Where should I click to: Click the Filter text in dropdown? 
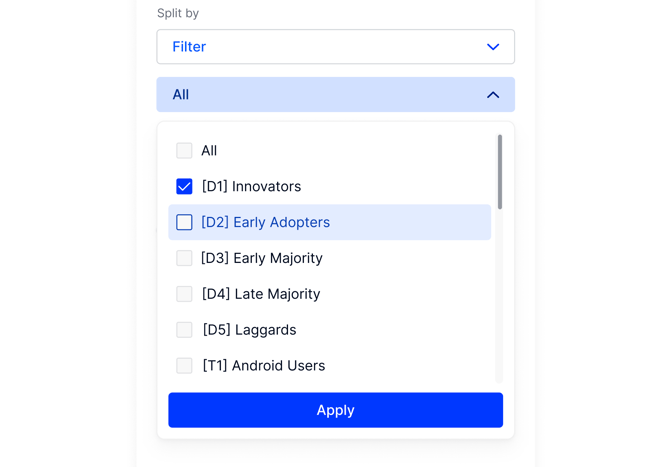189,47
